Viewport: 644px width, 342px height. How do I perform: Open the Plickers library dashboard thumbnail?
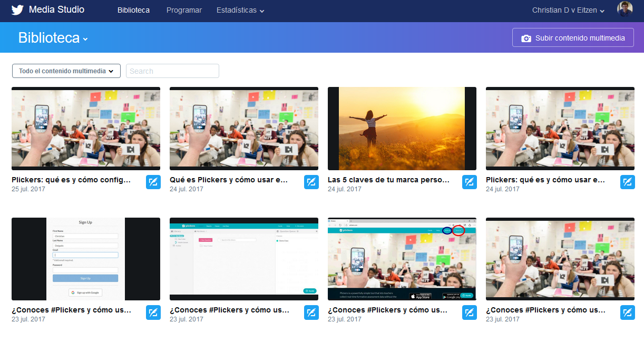coord(244,259)
